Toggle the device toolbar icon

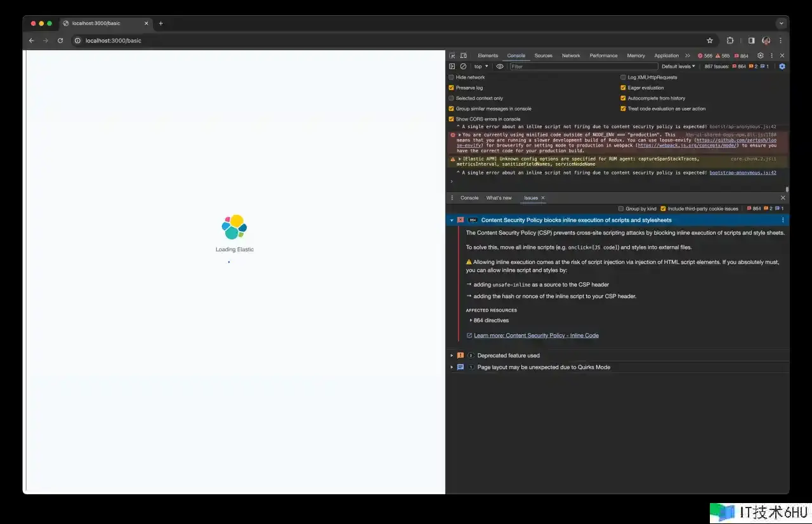463,56
